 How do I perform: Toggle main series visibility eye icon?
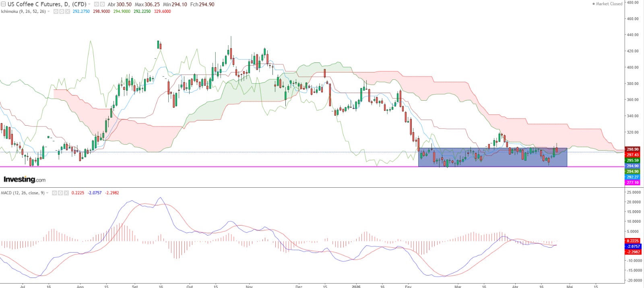tap(97, 4)
